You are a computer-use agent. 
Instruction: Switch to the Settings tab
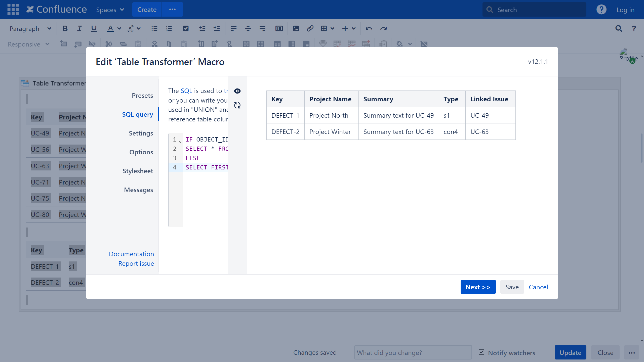click(141, 133)
